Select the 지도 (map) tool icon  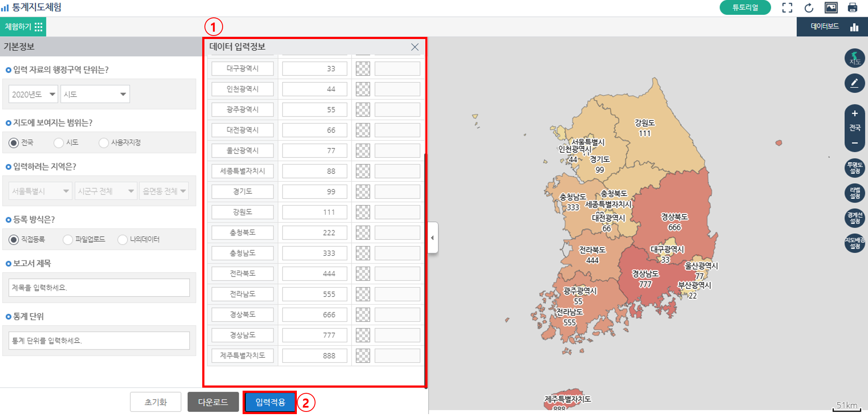(854, 59)
